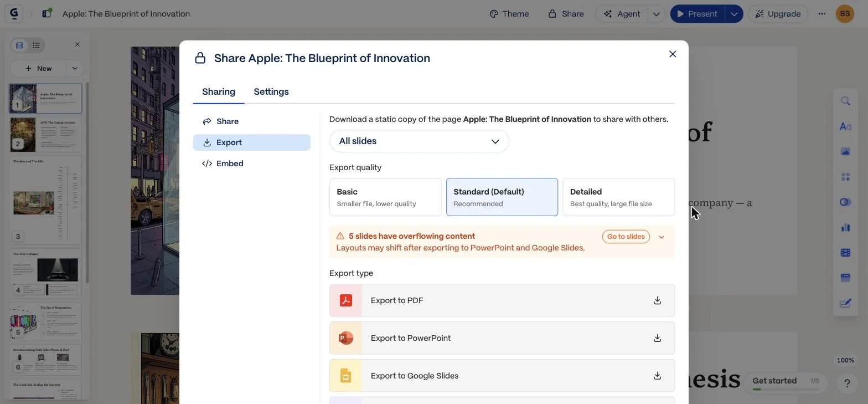Open the search tool in right toolbar
Image resolution: width=868 pixels, height=404 pixels.
pyautogui.click(x=845, y=101)
